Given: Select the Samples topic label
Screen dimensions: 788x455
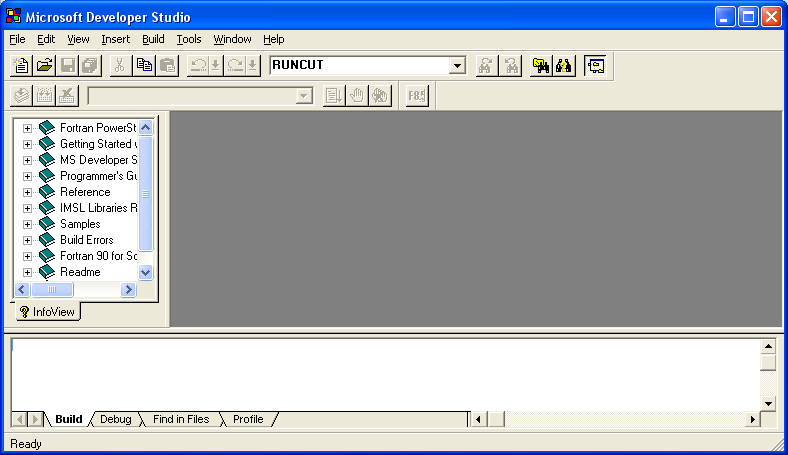Looking at the screenshot, I should (80, 224).
